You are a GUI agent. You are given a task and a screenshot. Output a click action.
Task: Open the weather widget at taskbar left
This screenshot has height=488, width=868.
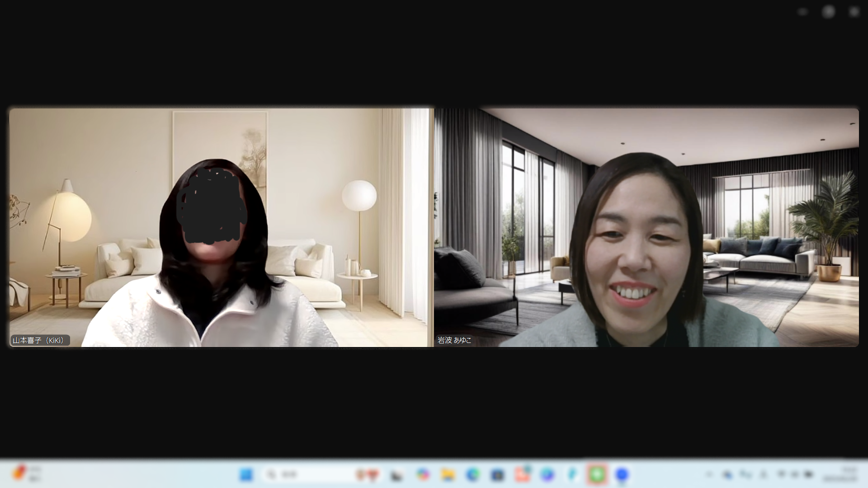click(x=27, y=474)
